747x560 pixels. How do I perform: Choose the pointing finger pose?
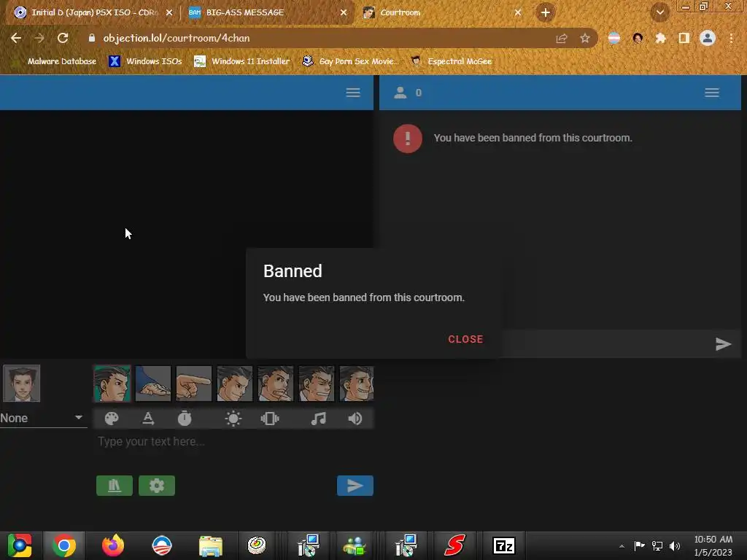194,384
